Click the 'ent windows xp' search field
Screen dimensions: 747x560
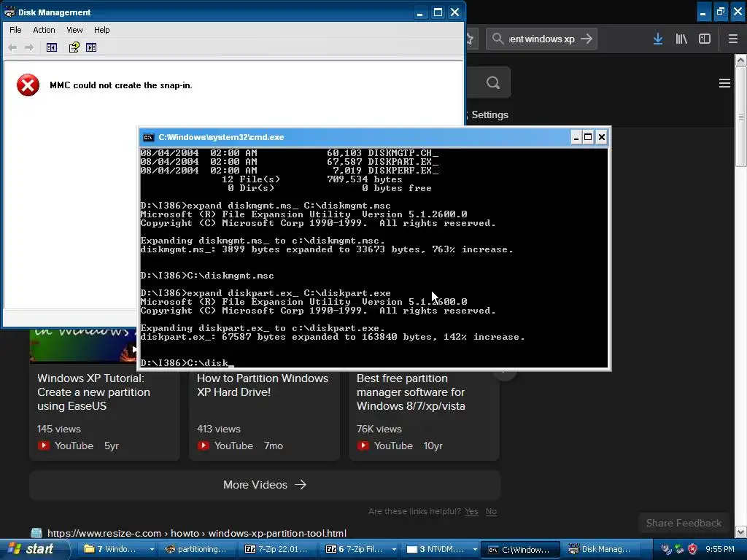click(542, 39)
